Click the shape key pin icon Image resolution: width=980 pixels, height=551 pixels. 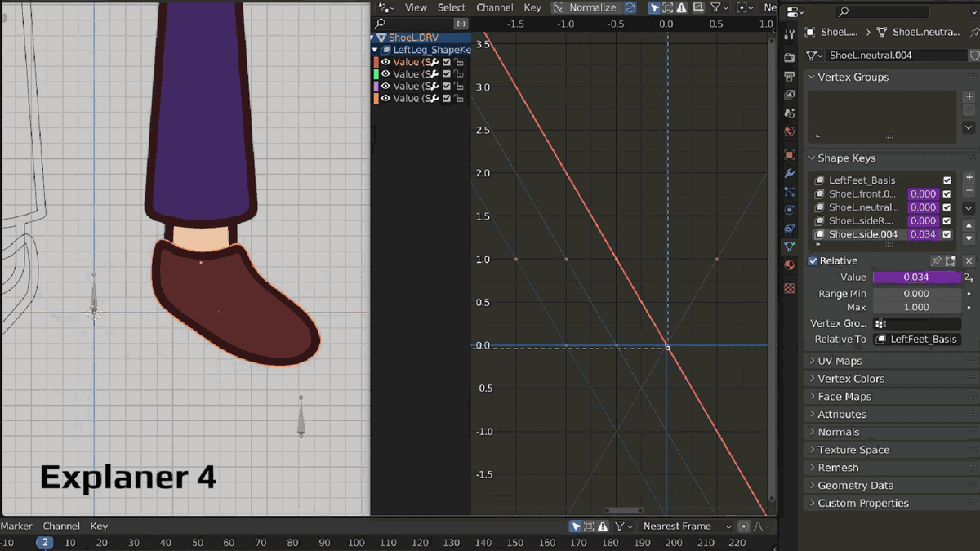(937, 261)
